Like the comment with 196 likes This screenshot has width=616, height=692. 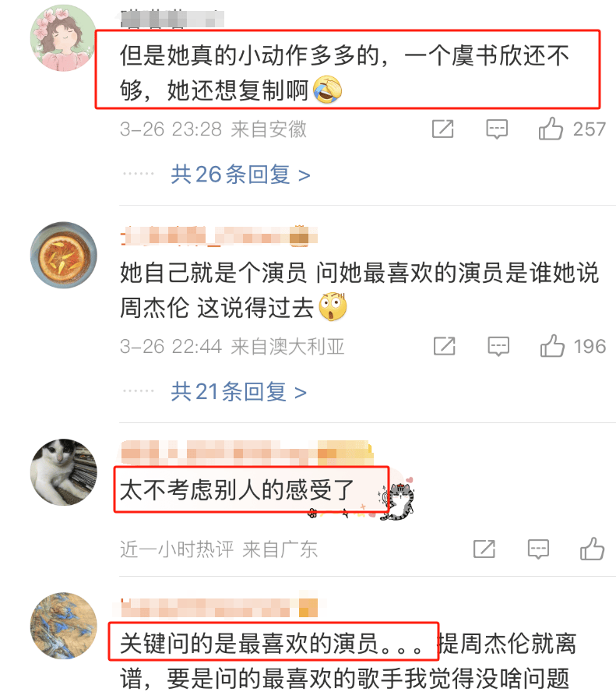552,346
